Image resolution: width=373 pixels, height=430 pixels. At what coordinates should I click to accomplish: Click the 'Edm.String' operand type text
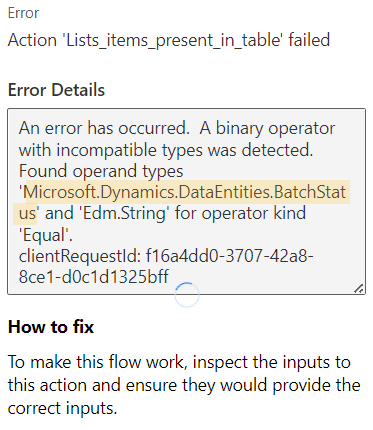coord(123,213)
